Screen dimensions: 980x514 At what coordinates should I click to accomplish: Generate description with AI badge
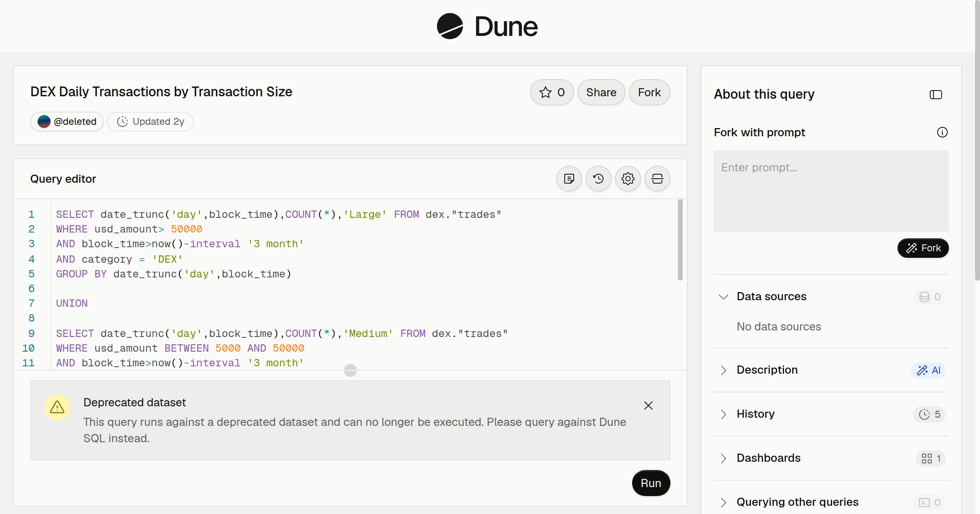[x=928, y=370]
